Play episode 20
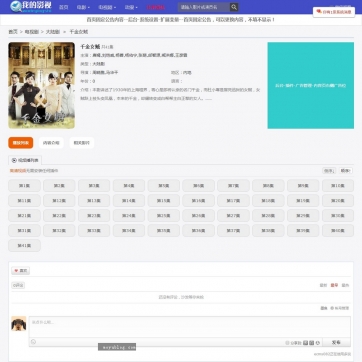Viewport: 362px width, 362px height. coord(338,201)
